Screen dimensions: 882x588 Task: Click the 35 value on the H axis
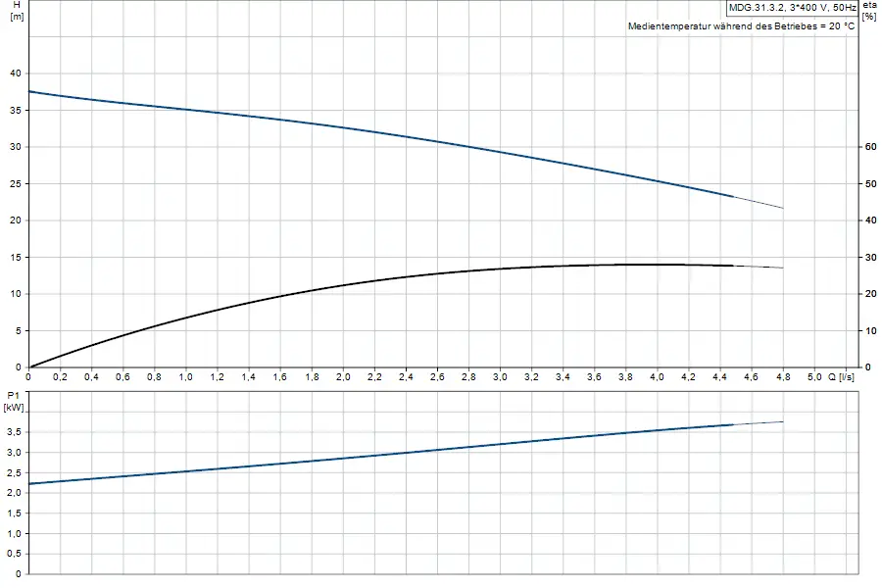click(16, 111)
